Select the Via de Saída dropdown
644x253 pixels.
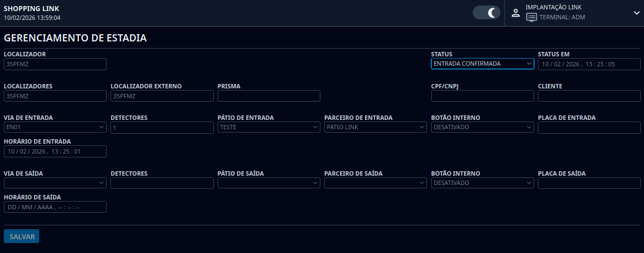[55, 183]
